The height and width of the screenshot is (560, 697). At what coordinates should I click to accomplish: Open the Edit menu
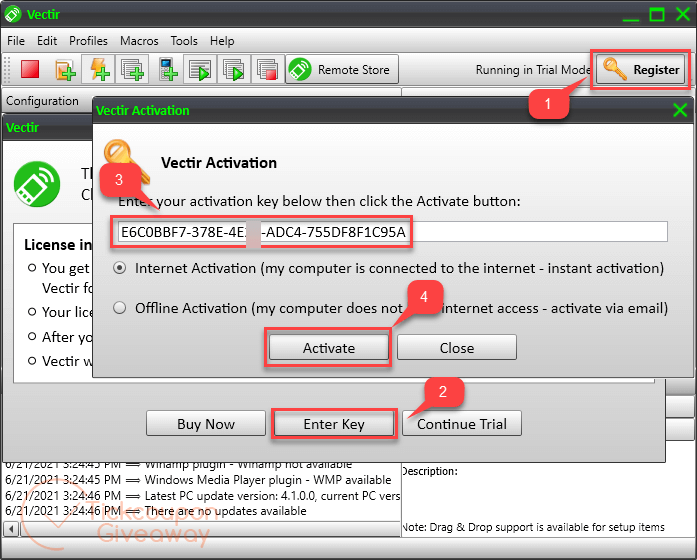(47, 41)
